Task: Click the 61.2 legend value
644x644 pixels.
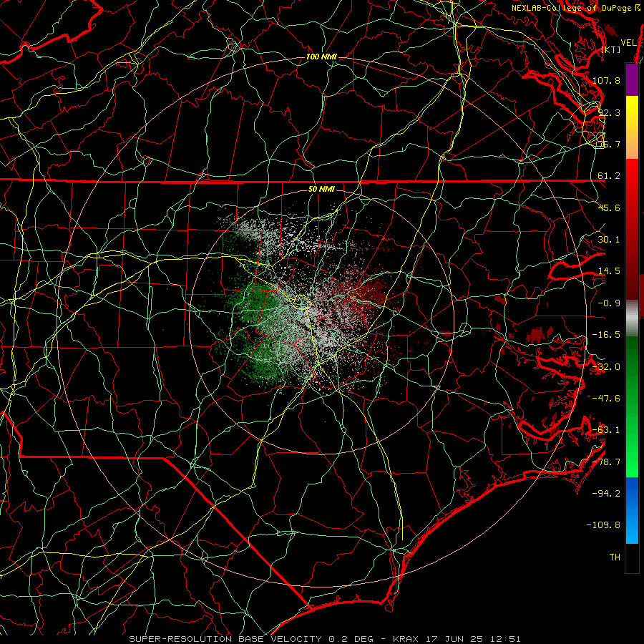Action: point(609,176)
